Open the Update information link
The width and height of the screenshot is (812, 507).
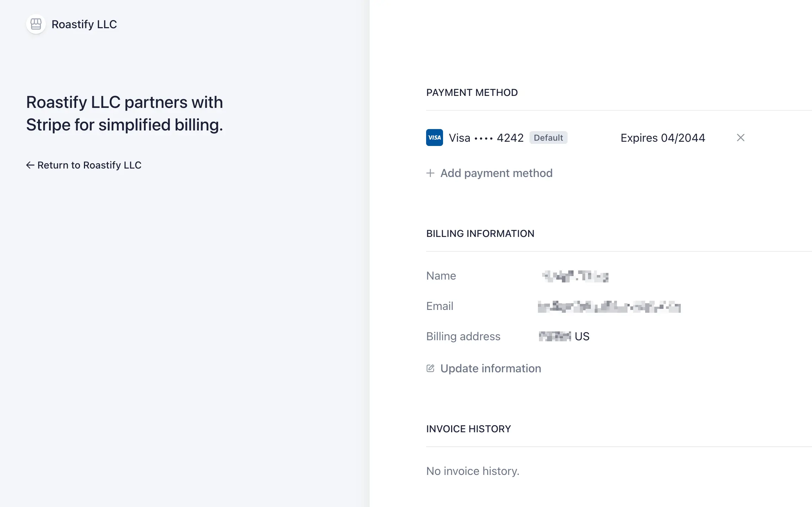[x=490, y=368]
